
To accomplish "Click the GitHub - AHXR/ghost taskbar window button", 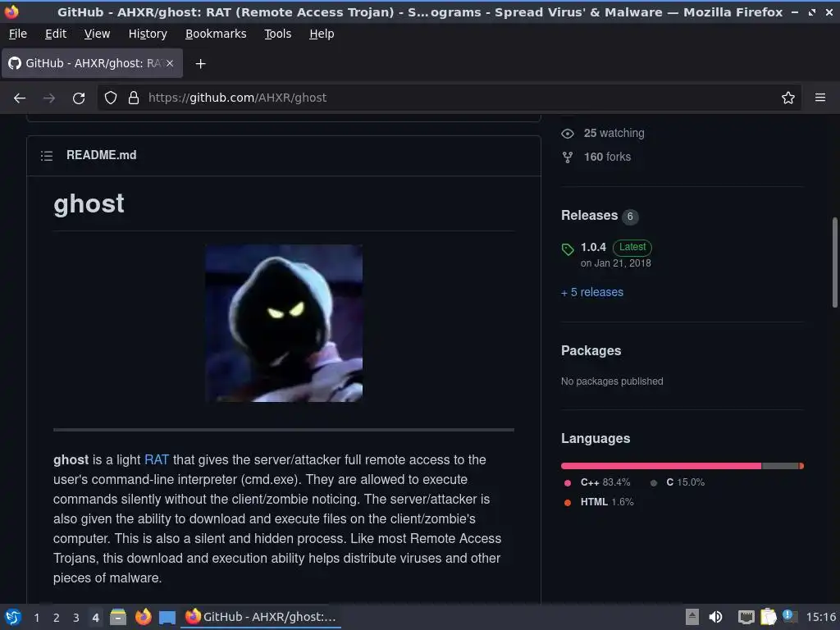I will tap(261, 617).
